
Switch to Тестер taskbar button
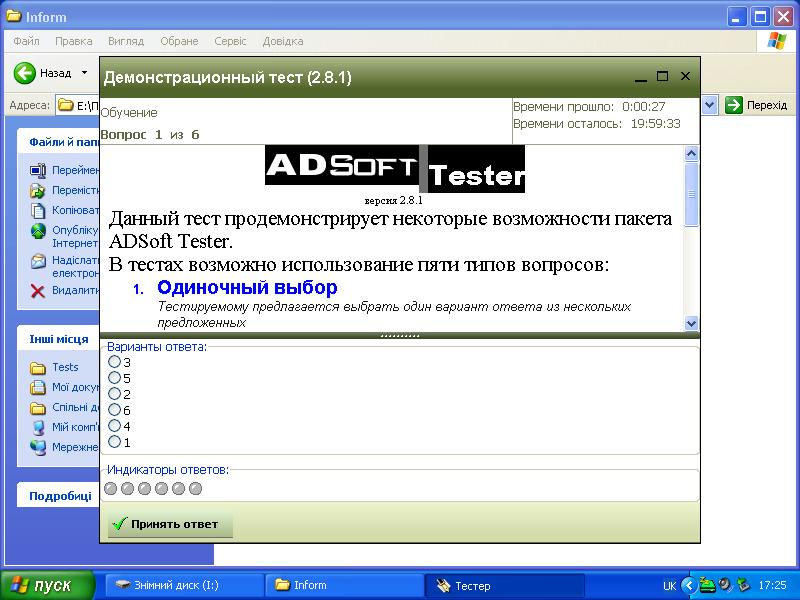coord(504,585)
